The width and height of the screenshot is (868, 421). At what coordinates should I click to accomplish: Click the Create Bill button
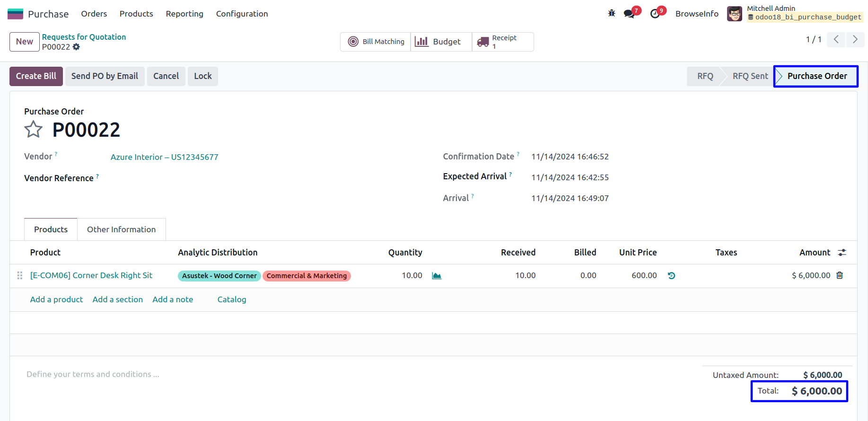tap(36, 76)
